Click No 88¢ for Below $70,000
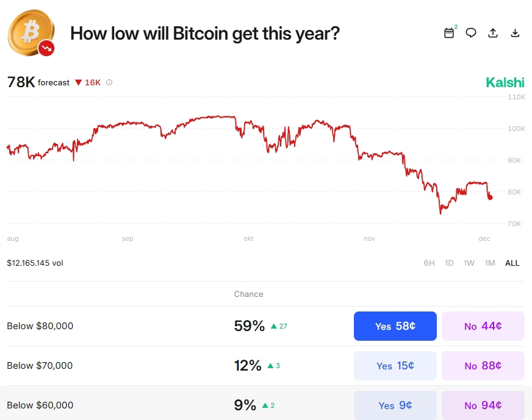This screenshot has height=420, width=532. click(x=483, y=366)
